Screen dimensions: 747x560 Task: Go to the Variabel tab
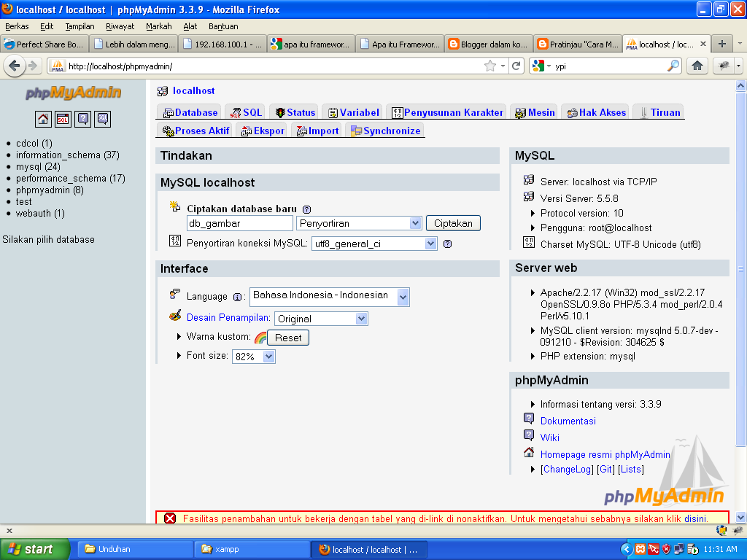pyautogui.click(x=353, y=112)
